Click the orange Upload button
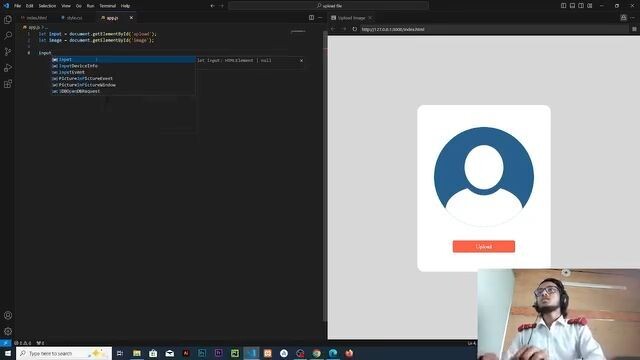 coord(484,247)
